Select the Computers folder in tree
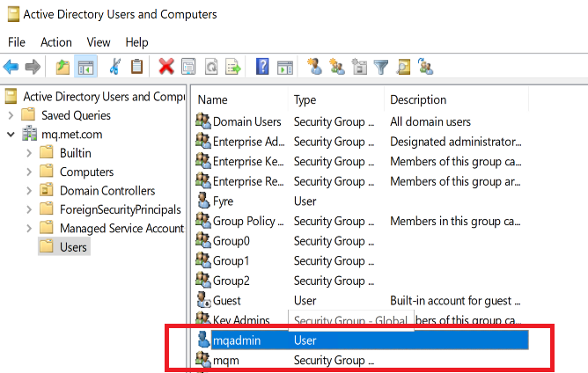Viewport: 588px width, 373px height. 86,172
